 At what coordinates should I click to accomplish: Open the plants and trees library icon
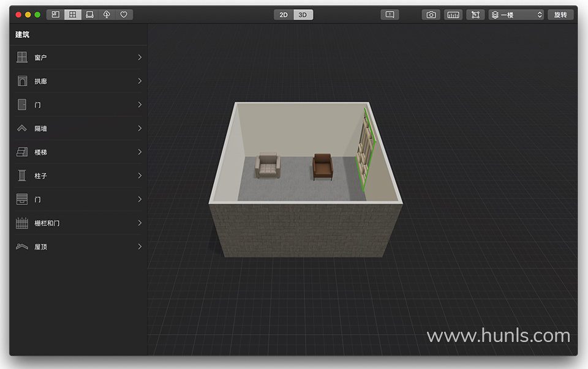click(x=107, y=15)
